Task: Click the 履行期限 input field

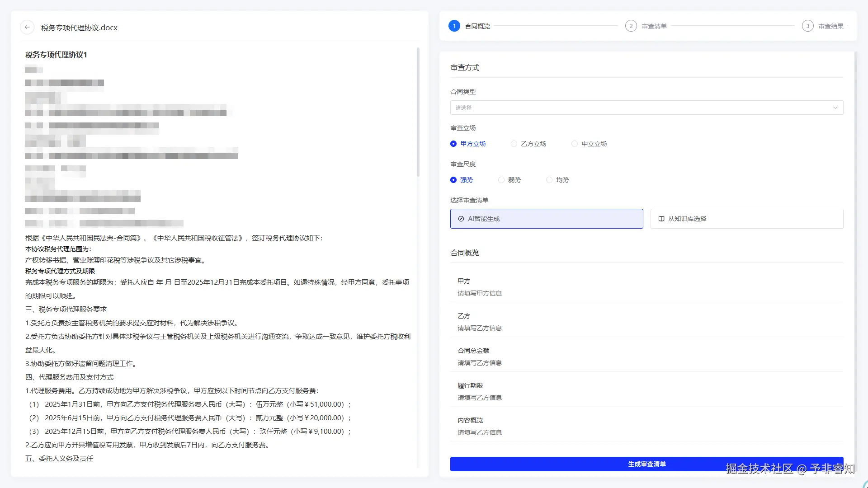Action: [x=480, y=398]
